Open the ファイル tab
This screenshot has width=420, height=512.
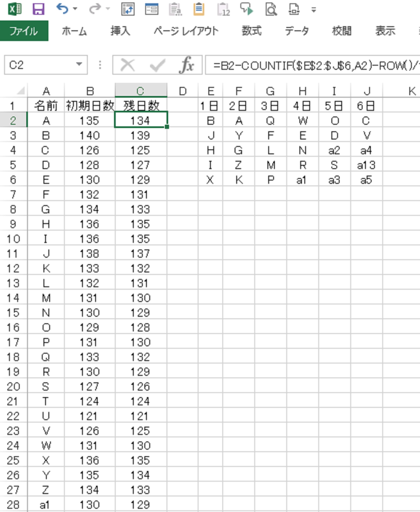tap(24, 31)
